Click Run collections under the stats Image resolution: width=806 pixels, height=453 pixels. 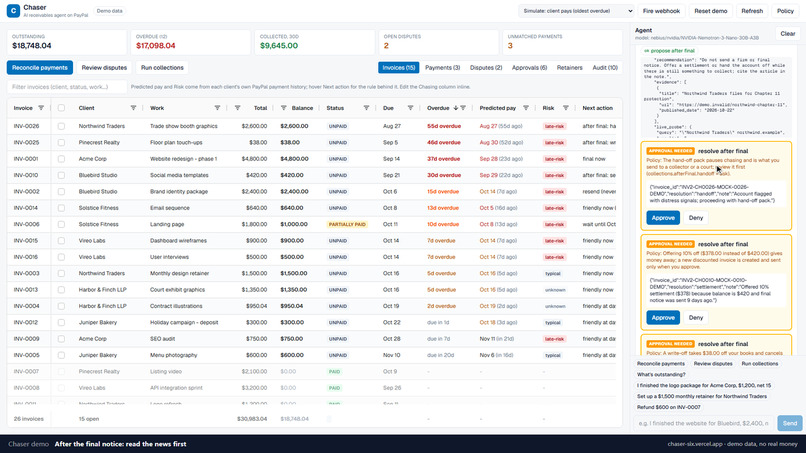click(162, 67)
